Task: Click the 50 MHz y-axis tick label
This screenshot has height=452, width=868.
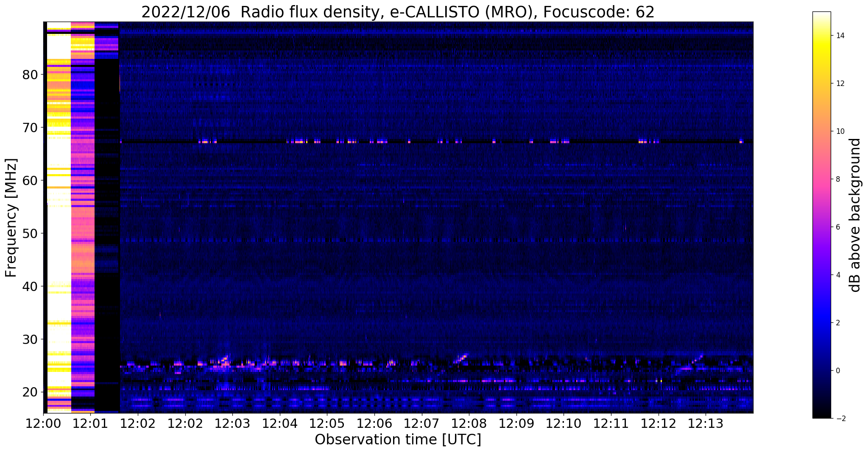Action: (30, 233)
